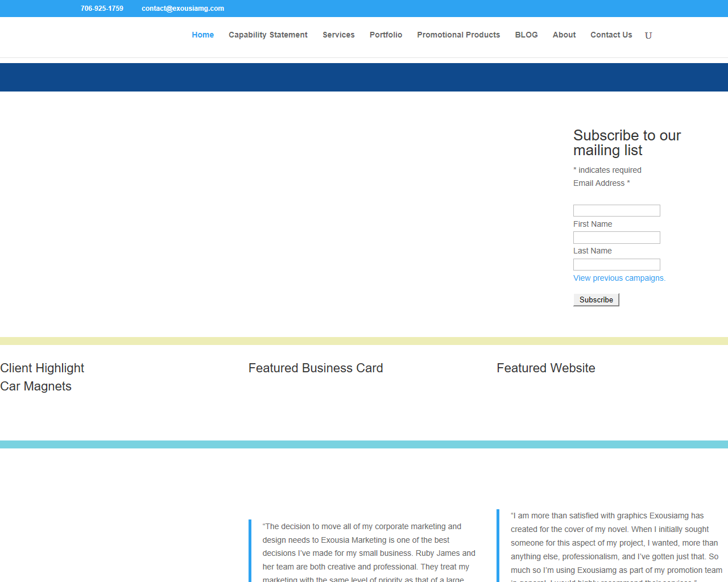Click the phone number 706-925-1759

(x=102, y=9)
